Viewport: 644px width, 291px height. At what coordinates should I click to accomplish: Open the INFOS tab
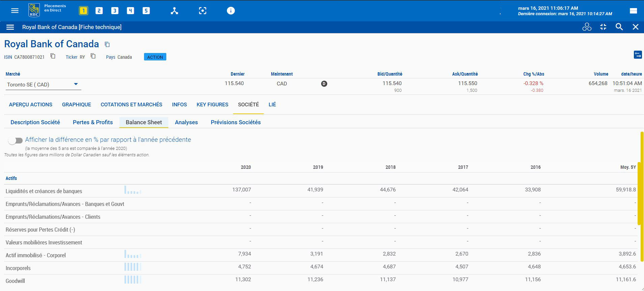click(179, 105)
